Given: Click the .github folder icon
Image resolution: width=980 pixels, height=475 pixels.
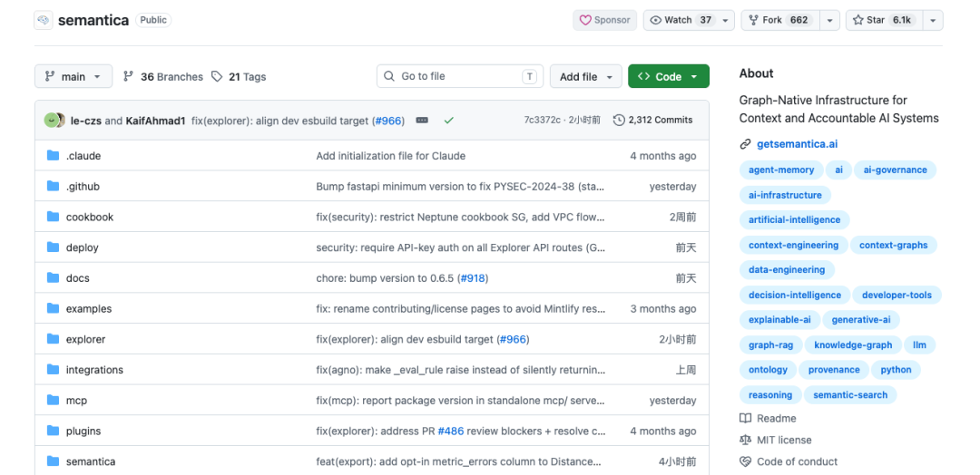Looking at the screenshot, I should [x=54, y=186].
